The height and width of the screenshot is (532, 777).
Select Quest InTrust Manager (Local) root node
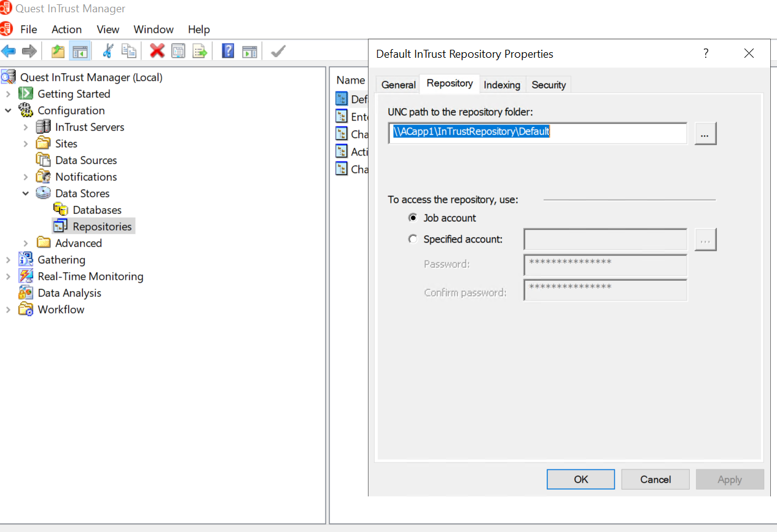point(92,77)
